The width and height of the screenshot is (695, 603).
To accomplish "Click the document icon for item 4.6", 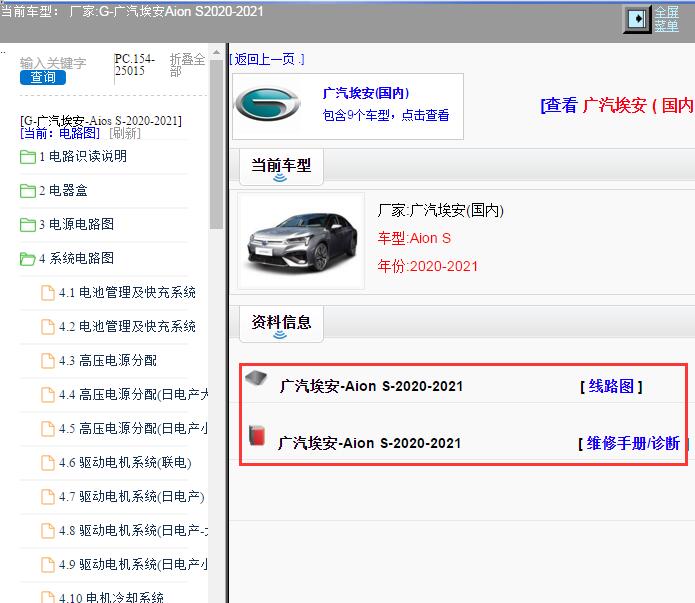I will coord(48,463).
